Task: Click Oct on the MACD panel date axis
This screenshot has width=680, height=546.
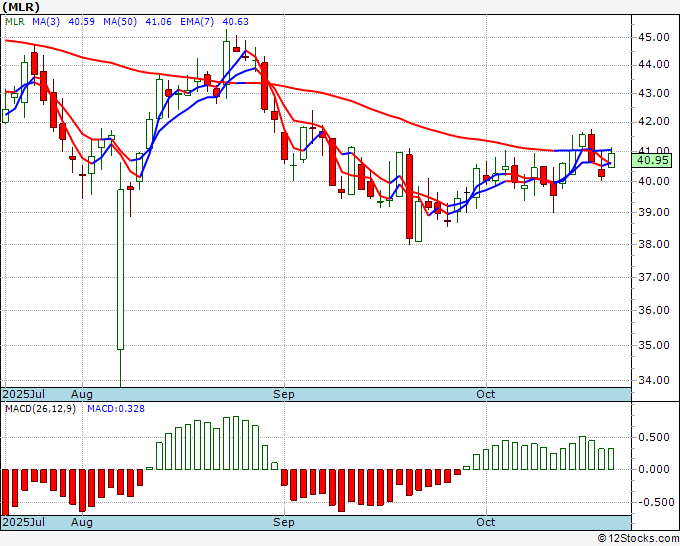Action: pyautogui.click(x=485, y=522)
